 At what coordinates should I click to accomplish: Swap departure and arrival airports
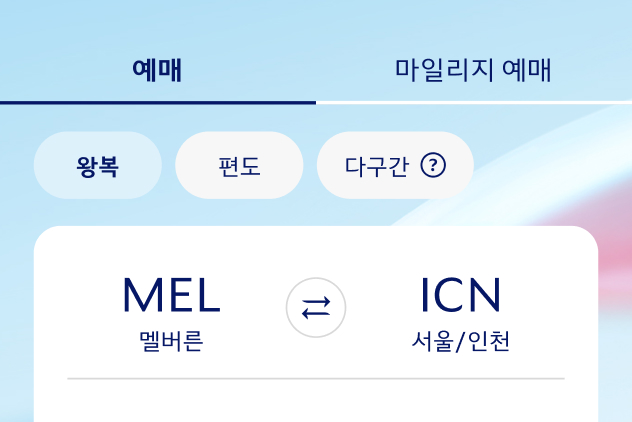pyautogui.click(x=316, y=308)
